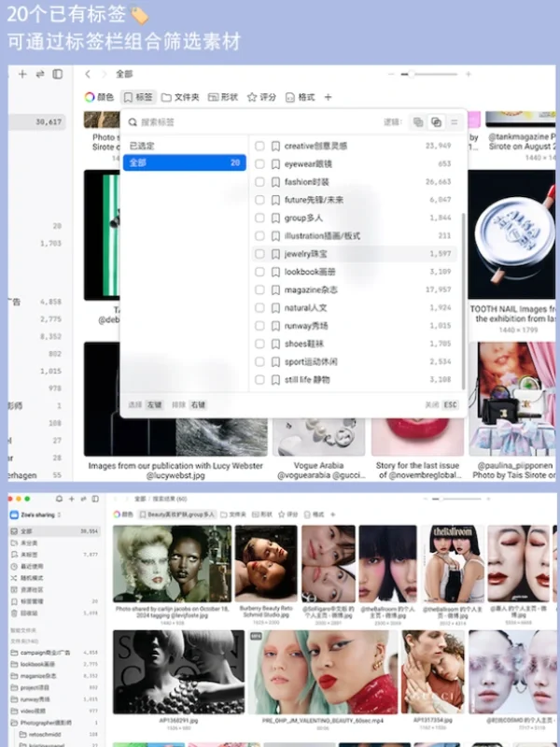
Task: Open the AP1368291.jpg thumbnail
Action: point(178,671)
